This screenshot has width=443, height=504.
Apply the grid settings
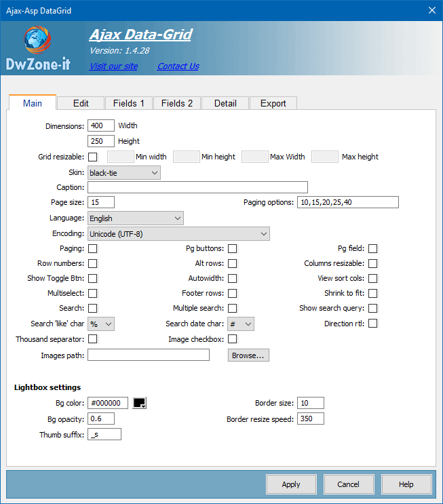pos(291,484)
